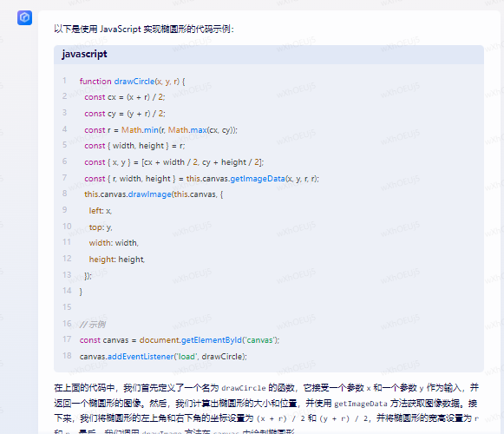Click the 'top: y' property line
Viewport: 504px width, 434px height.
pyautogui.click(x=101, y=227)
